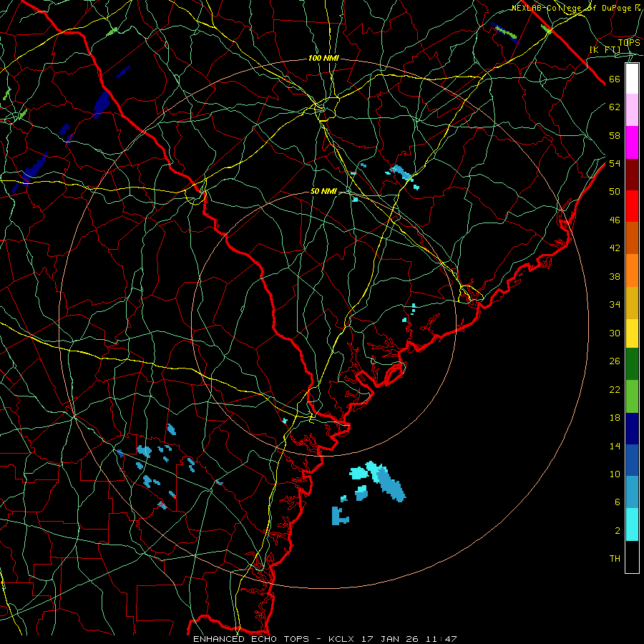This screenshot has width=644, height=644.
Task: Click the "50 NMI" range ring label
Action: click(x=323, y=191)
